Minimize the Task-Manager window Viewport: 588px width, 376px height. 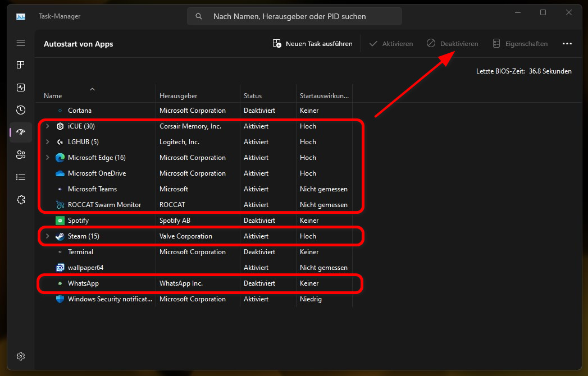click(517, 13)
